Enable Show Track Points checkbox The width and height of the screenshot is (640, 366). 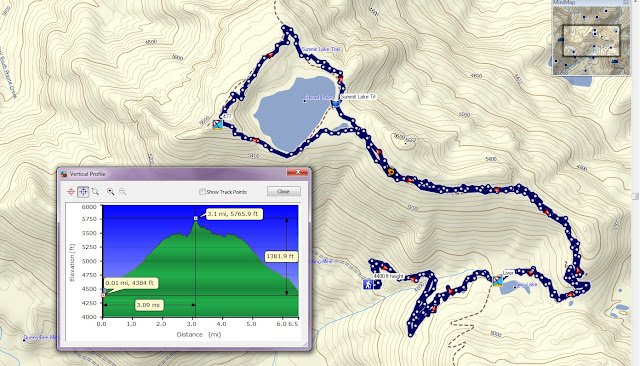point(202,191)
